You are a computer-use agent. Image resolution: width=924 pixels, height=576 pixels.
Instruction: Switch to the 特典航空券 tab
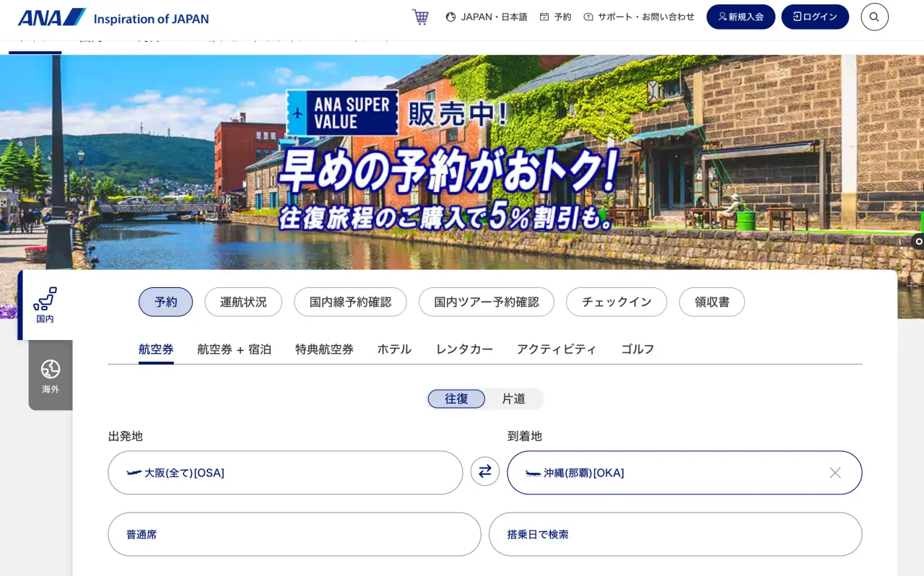(324, 349)
